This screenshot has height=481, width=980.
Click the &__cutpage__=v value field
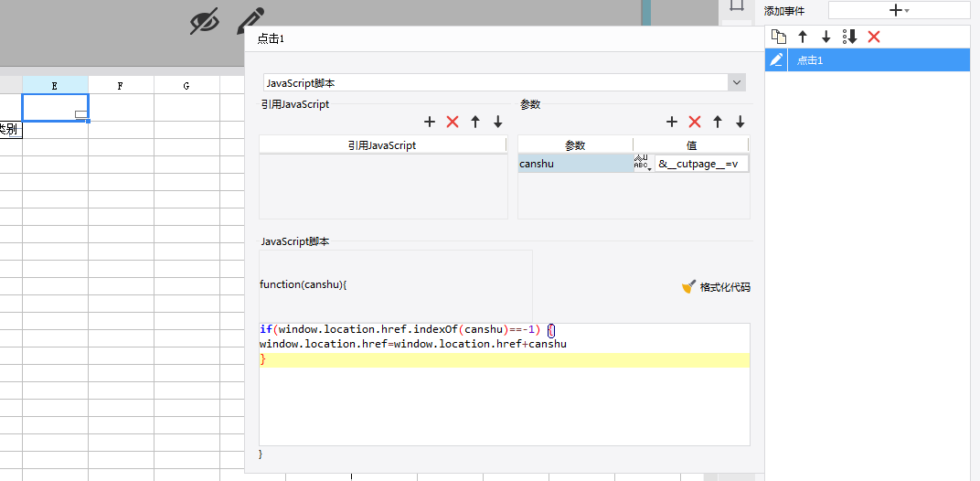point(701,164)
